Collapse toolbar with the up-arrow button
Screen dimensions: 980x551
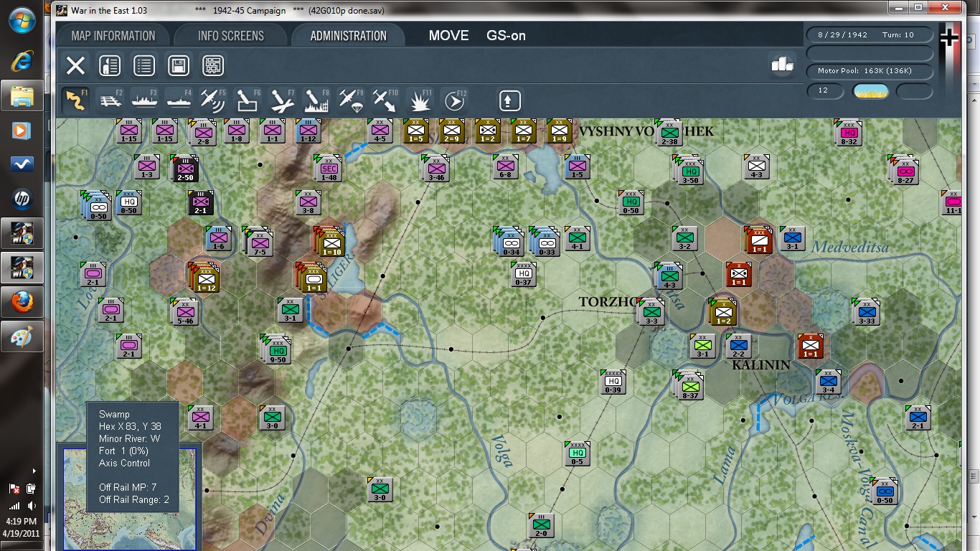coord(509,100)
